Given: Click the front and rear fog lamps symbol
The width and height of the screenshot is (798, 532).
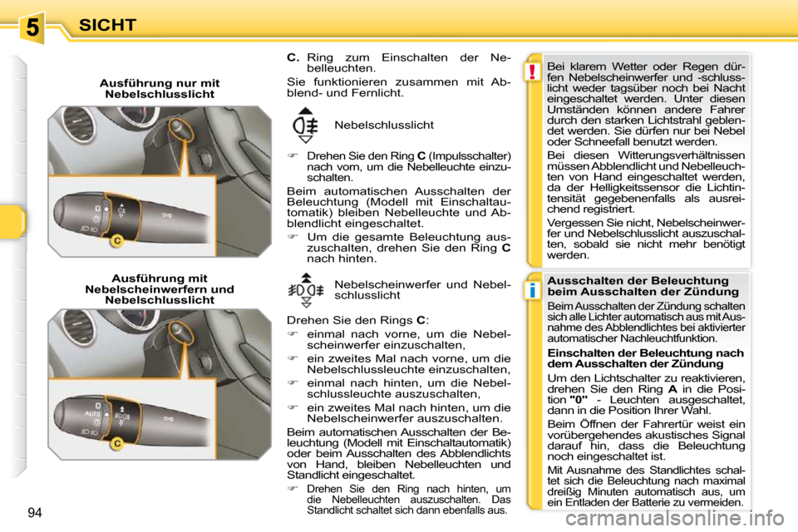Looking at the screenshot, I should 306,291.
